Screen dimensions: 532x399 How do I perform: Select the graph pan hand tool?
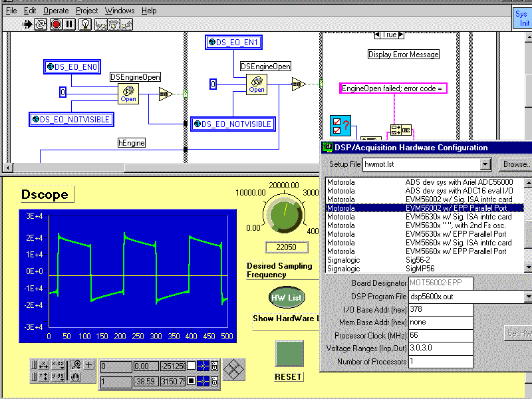click(x=76, y=377)
